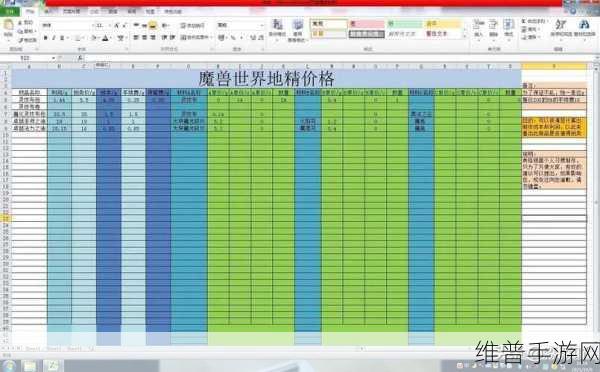The image size is (600, 372).
Task: Click the top vertical align icon
Action: tap(135, 25)
